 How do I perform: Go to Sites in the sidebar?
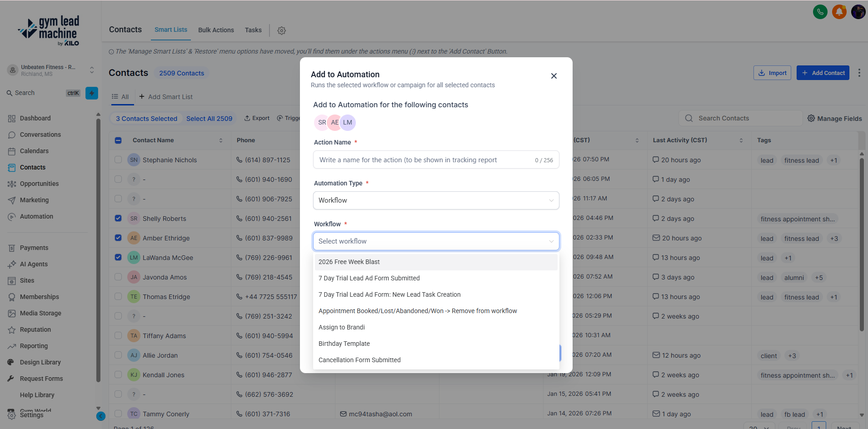tap(27, 280)
